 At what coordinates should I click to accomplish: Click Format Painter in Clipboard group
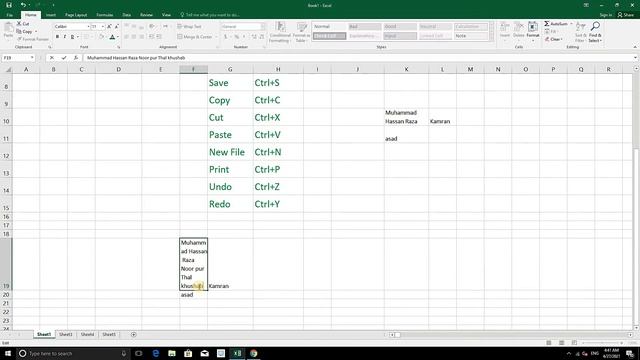click(x=33, y=39)
